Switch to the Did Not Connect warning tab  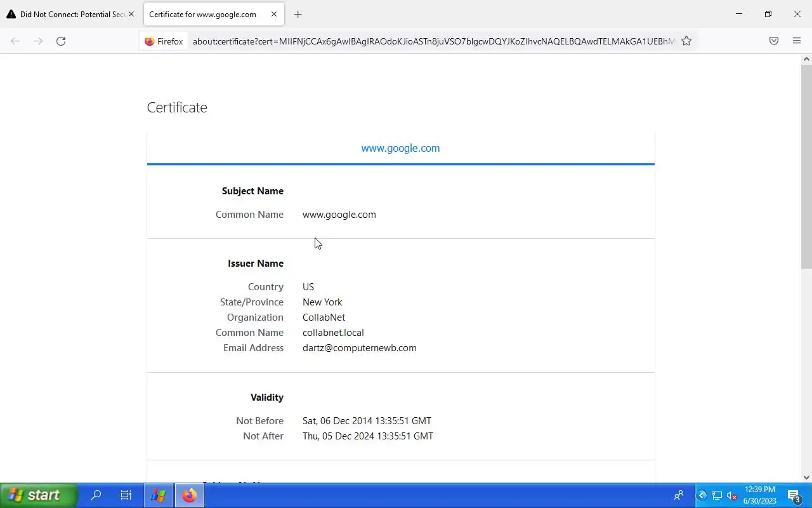(71, 14)
